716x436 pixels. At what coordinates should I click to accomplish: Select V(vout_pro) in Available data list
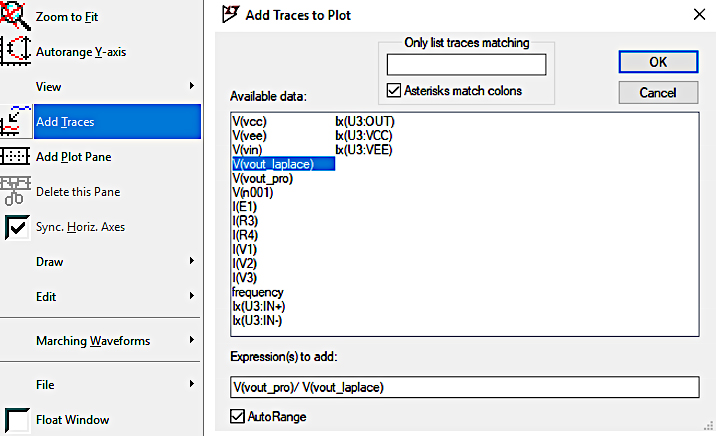(x=263, y=179)
